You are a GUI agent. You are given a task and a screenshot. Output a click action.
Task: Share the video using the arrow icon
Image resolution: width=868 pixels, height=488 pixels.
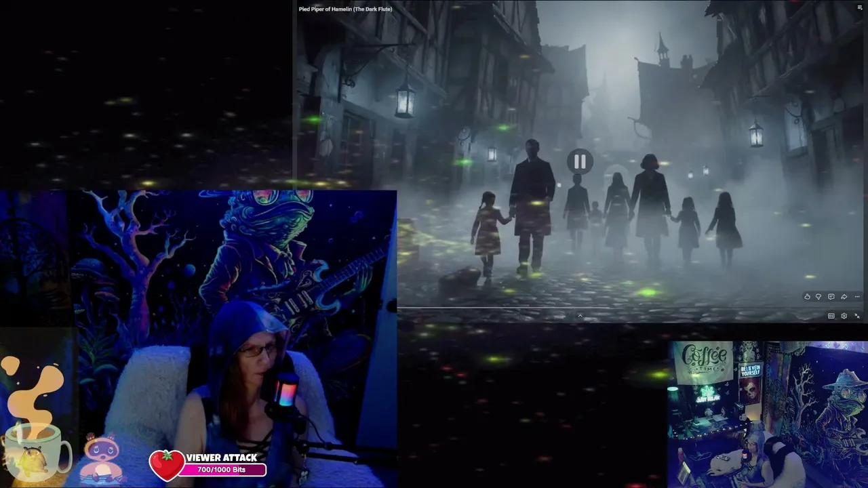pyautogui.click(x=844, y=297)
